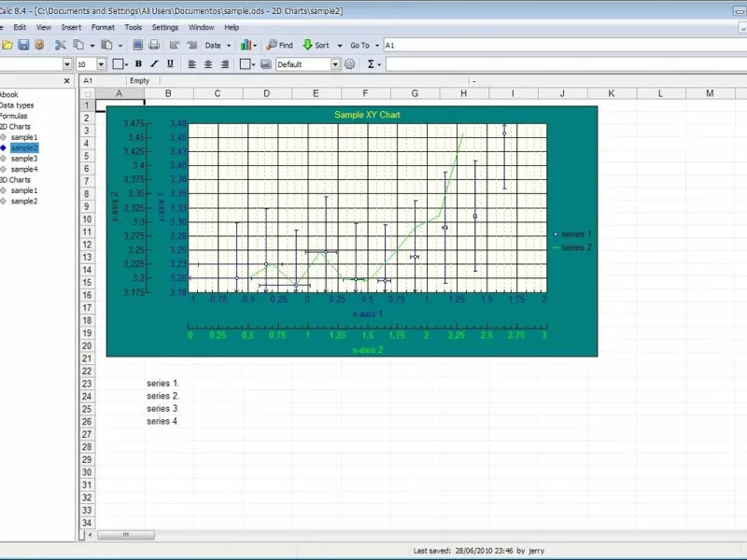Cut the selection with the scissors icon
Image resolution: width=747 pixels, height=560 pixels.
click(x=61, y=45)
